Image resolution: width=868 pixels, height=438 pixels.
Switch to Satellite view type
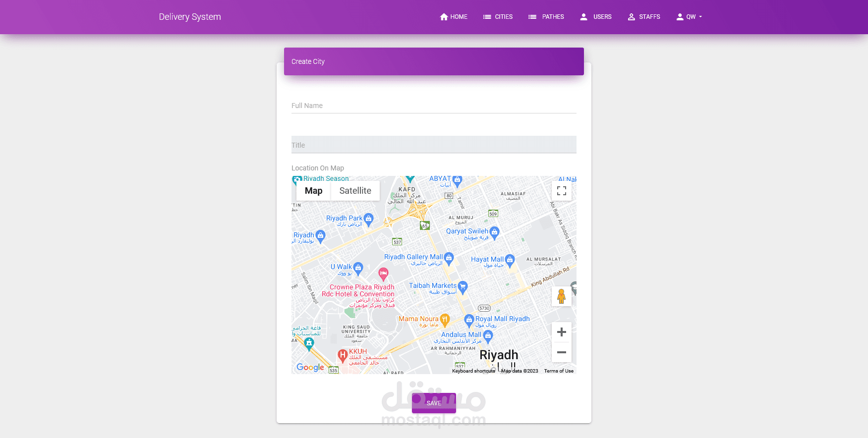coord(355,191)
